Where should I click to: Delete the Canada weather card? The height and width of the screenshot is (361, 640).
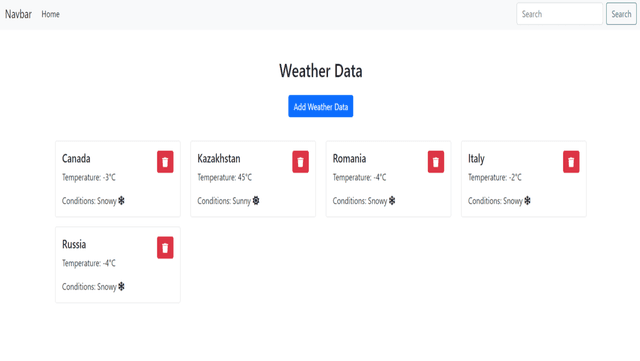click(x=165, y=162)
